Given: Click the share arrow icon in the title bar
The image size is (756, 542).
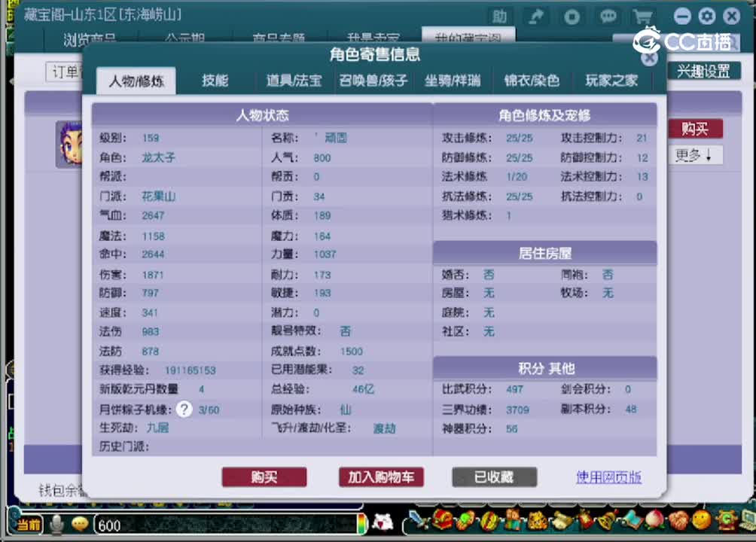Looking at the screenshot, I should coord(536,16).
